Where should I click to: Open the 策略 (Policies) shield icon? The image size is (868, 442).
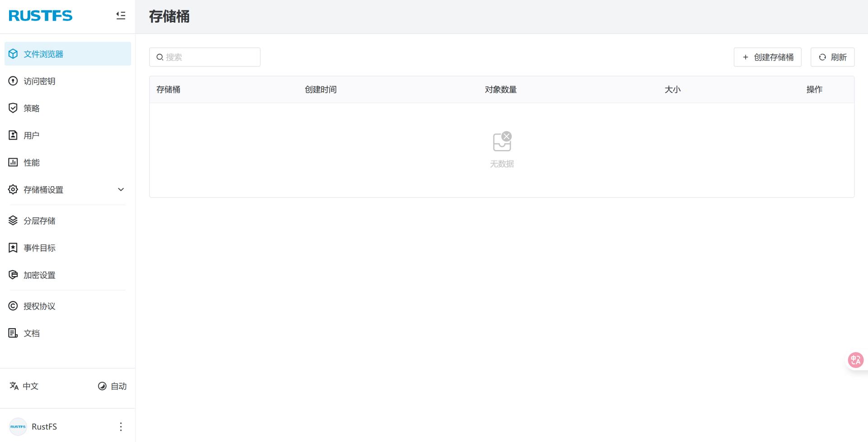point(13,108)
